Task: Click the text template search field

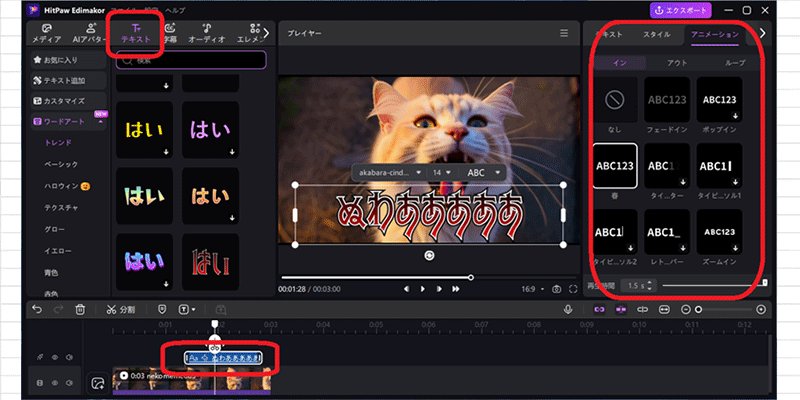Action: [x=191, y=60]
